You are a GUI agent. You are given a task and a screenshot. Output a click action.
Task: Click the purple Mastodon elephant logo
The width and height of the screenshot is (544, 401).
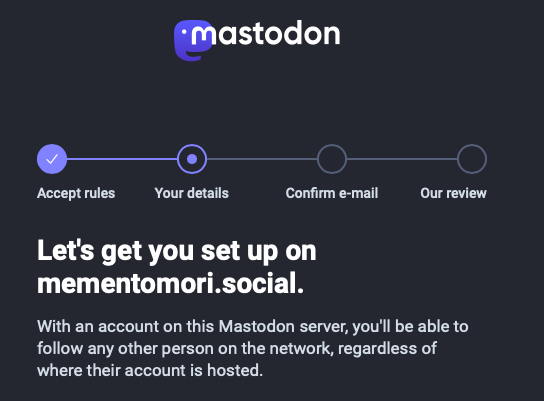coord(193,40)
